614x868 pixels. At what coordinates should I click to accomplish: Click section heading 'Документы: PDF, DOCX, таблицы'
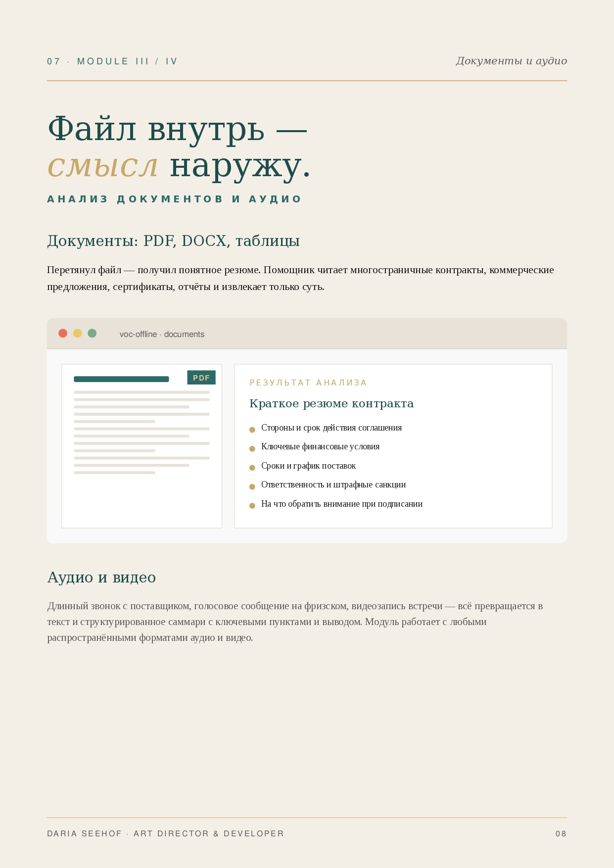tap(173, 241)
